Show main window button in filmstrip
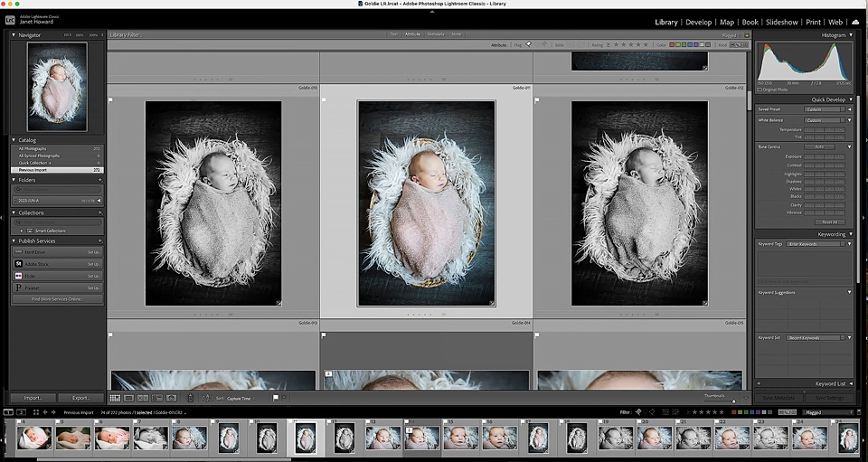 [8, 412]
